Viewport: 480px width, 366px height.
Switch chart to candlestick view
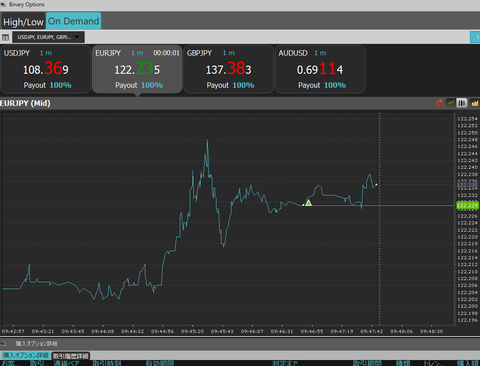coord(462,103)
